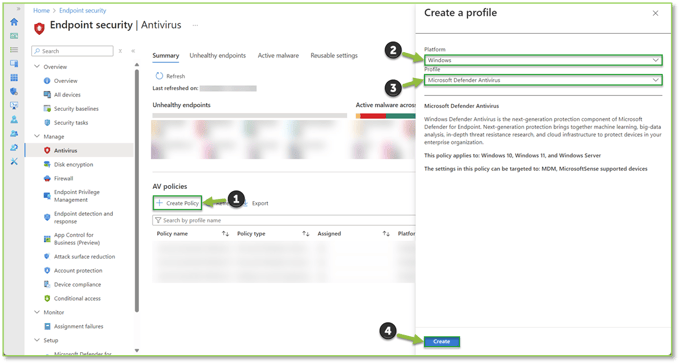
Task: Click the Home icon in left rail
Action: [x=14, y=22]
